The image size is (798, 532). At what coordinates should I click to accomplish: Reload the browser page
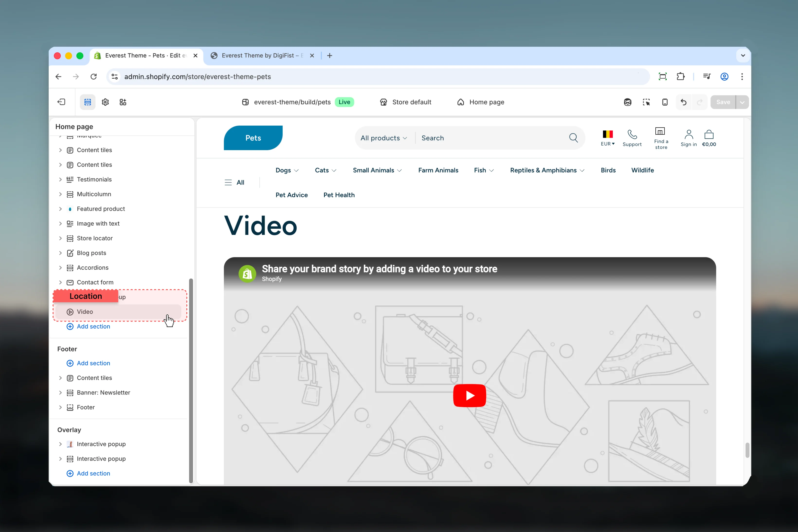coord(94,77)
